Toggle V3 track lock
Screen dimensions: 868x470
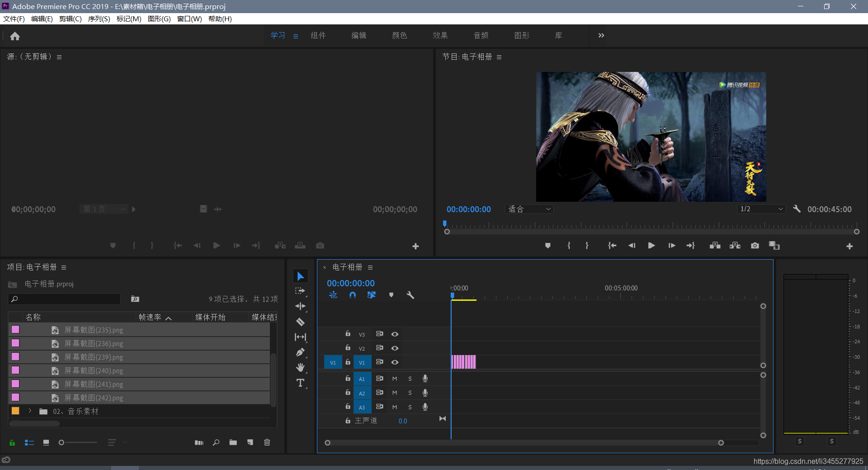[348, 334]
